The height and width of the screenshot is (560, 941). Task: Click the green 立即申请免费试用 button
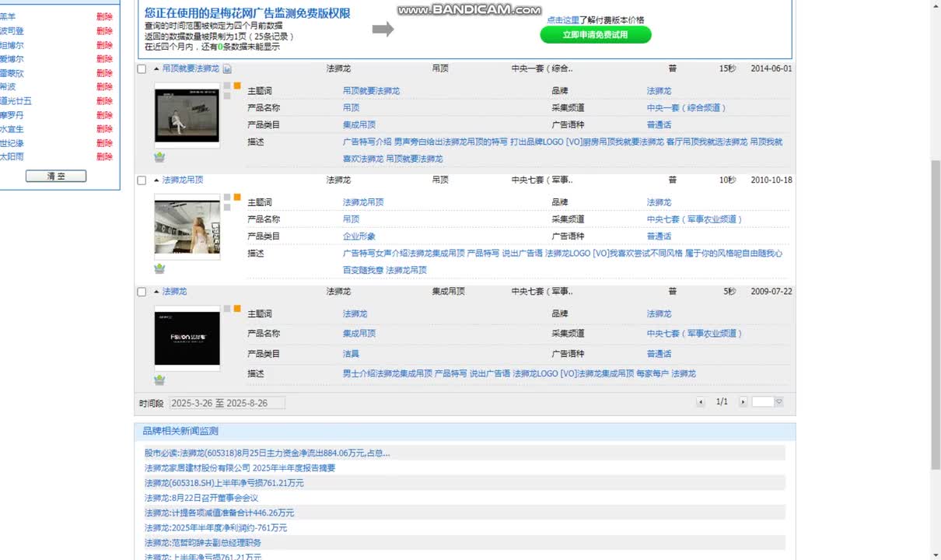596,35
